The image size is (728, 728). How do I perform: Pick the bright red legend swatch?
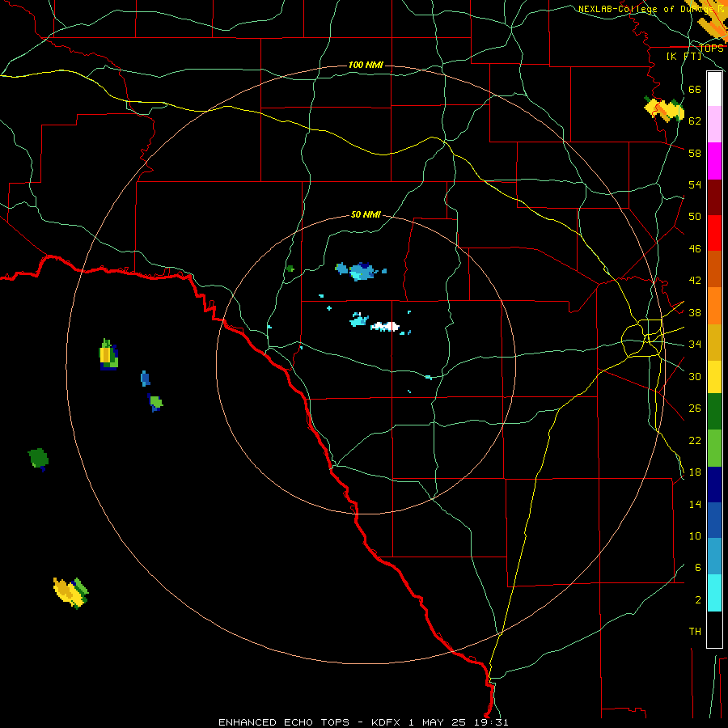click(x=714, y=233)
